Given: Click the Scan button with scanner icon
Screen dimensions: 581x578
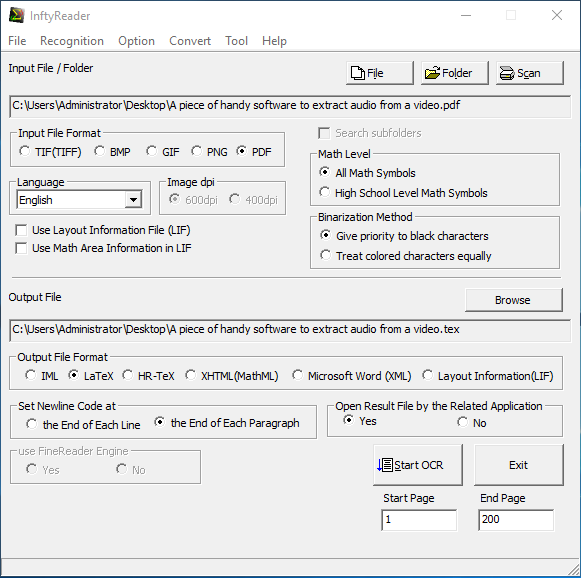Looking at the screenshot, I should pyautogui.click(x=530, y=73).
